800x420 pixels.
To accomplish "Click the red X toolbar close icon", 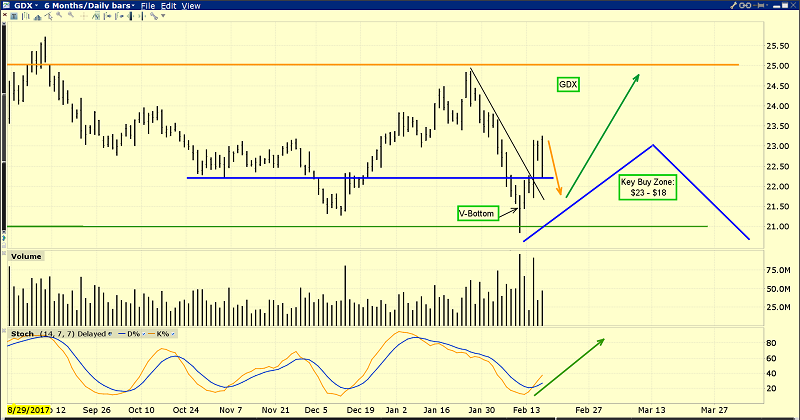I will coord(5,15).
